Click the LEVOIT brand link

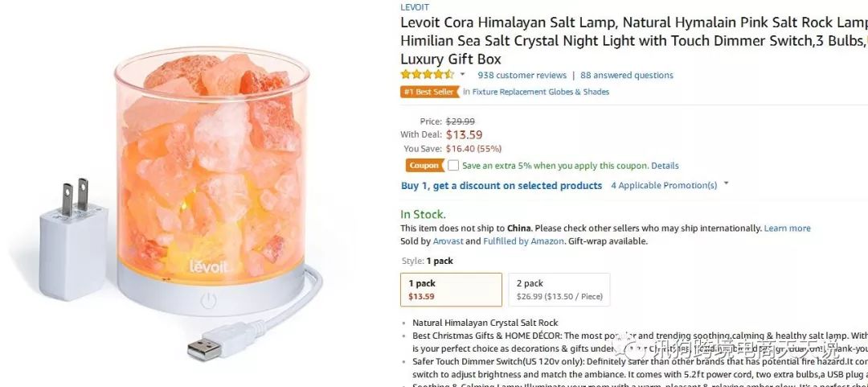[x=415, y=7]
